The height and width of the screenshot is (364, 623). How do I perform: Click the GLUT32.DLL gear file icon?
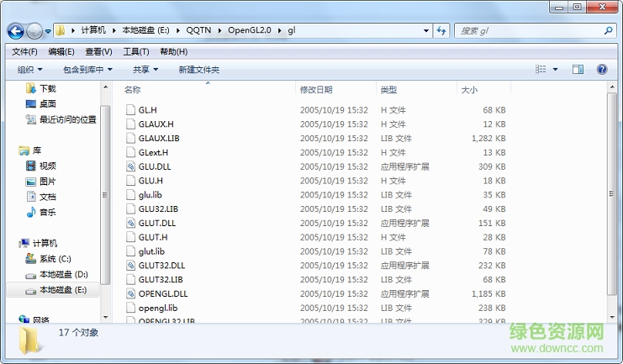point(130,265)
